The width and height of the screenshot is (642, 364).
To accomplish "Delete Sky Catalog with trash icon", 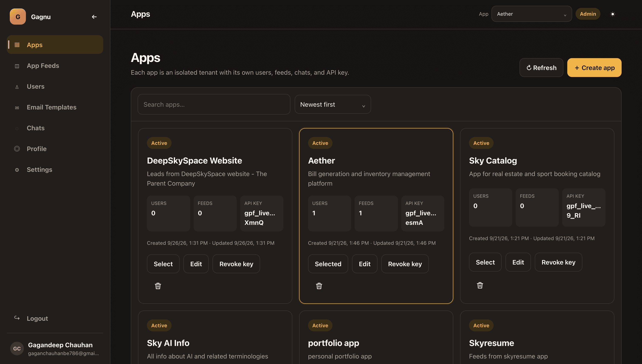I will (x=480, y=285).
